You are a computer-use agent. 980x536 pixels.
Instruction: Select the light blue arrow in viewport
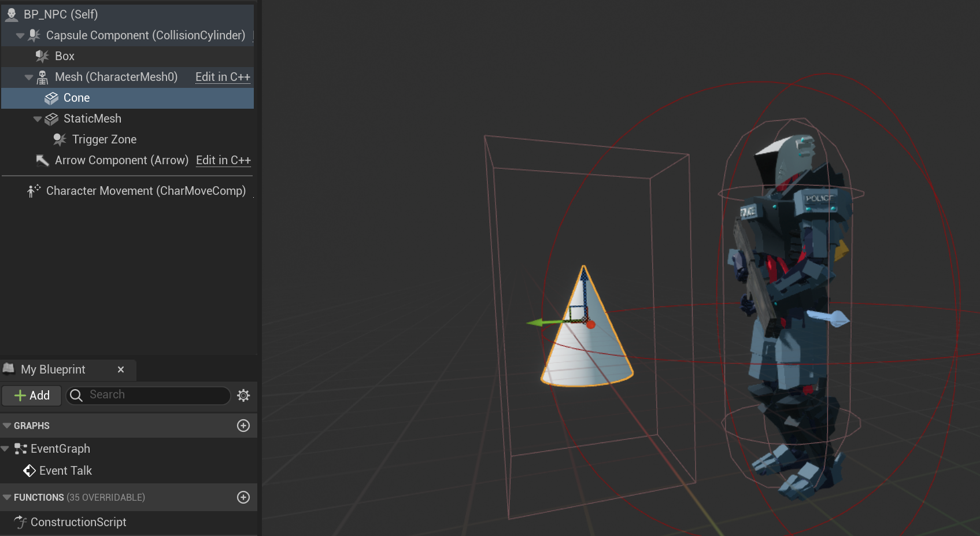(x=829, y=318)
